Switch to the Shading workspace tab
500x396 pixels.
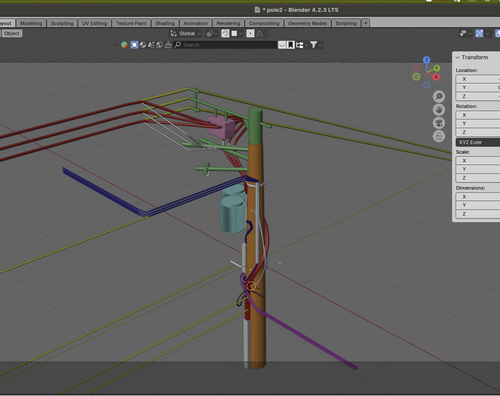165,23
